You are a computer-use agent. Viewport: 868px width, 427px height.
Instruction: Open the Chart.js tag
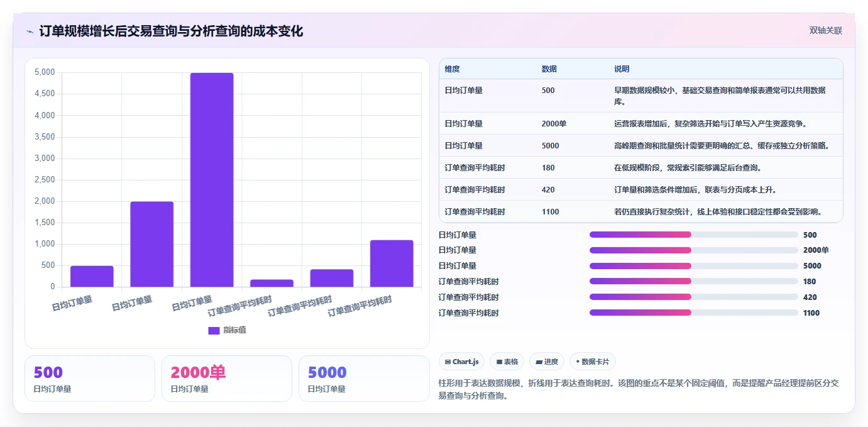point(461,362)
